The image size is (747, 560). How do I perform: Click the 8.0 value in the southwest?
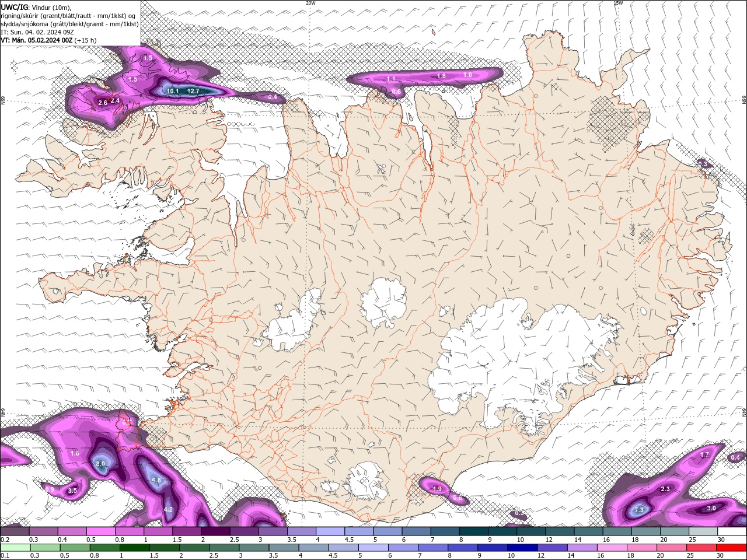(x=100, y=464)
